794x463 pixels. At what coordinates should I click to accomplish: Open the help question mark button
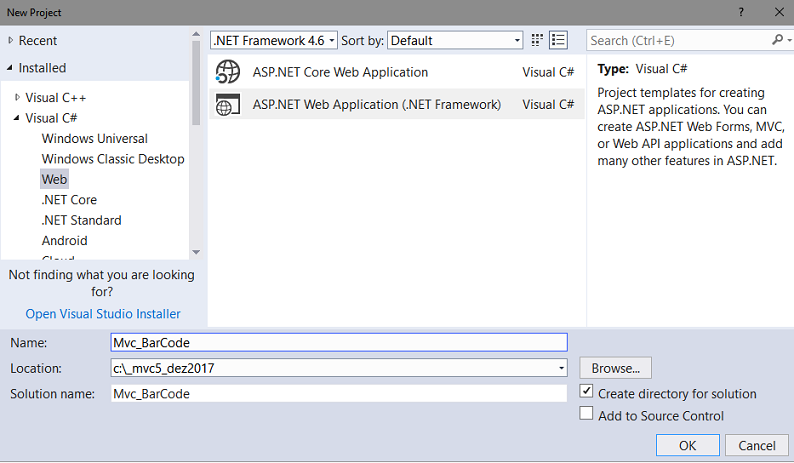[x=741, y=12]
